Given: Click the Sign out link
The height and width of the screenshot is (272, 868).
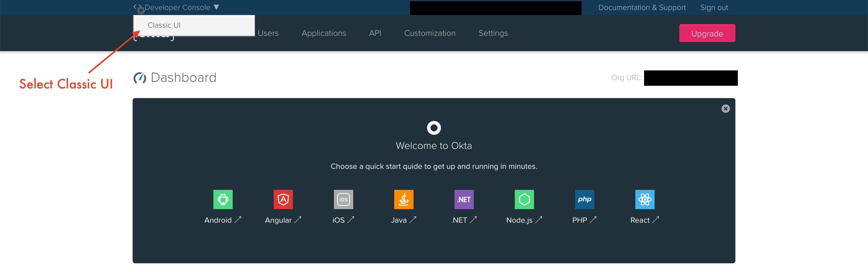Looking at the screenshot, I should 714,8.
